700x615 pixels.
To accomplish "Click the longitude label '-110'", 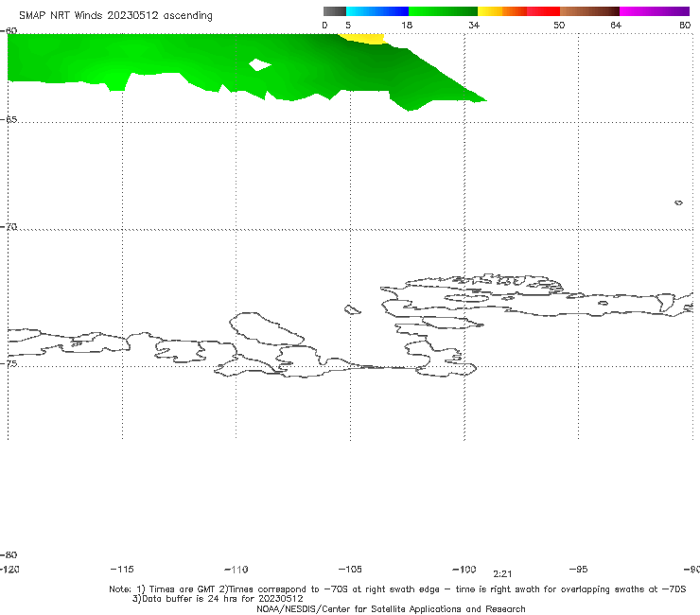I will pos(236,570).
